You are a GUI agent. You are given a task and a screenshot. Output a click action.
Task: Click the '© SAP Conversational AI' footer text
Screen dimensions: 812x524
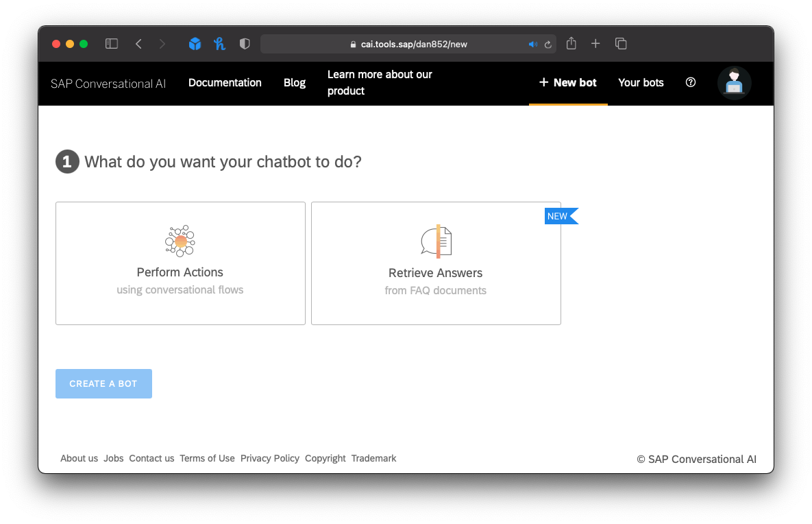click(696, 460)
